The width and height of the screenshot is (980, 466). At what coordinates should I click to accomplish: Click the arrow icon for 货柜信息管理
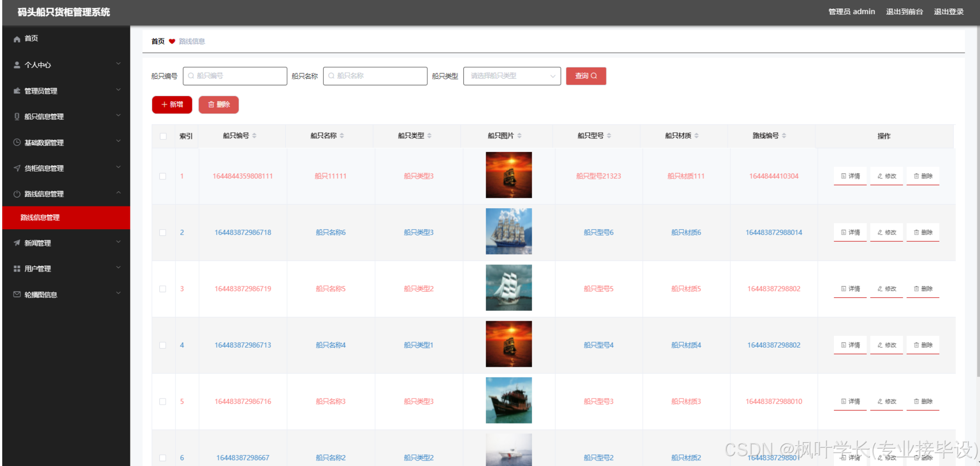coord(17,168)
